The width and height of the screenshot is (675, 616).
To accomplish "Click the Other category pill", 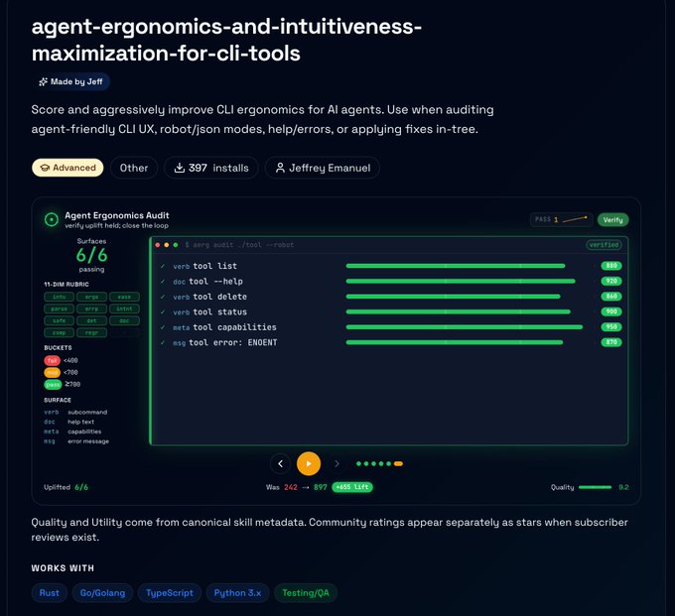I will click(134, 168).
